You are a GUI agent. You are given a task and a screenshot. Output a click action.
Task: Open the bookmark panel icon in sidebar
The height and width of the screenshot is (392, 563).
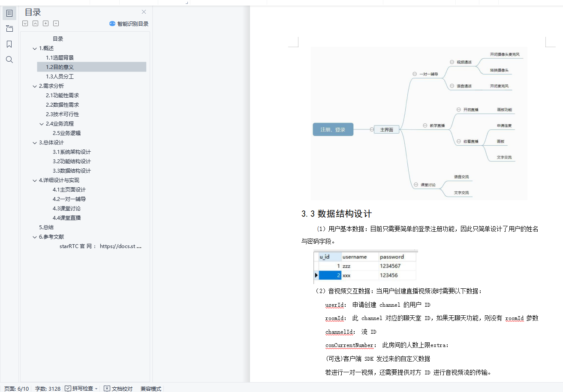[9, 44]
